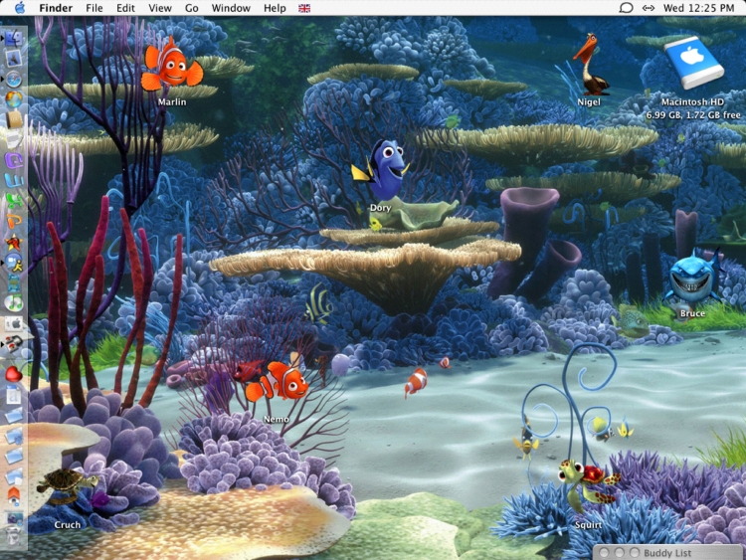The image size is (746, 560).
Task: Select the Bruce shark desktop icon
Action: click(x=692, y=279)
